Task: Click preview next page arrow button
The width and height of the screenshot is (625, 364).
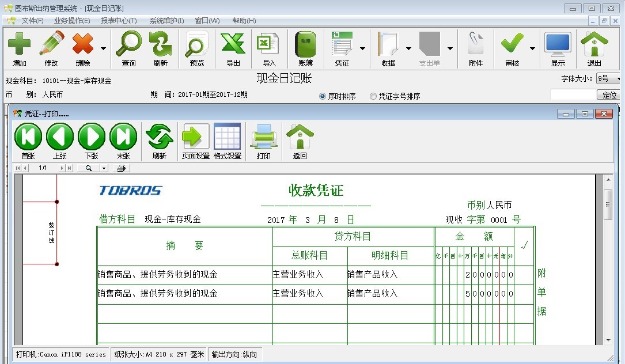Action: tap(62, 168)
